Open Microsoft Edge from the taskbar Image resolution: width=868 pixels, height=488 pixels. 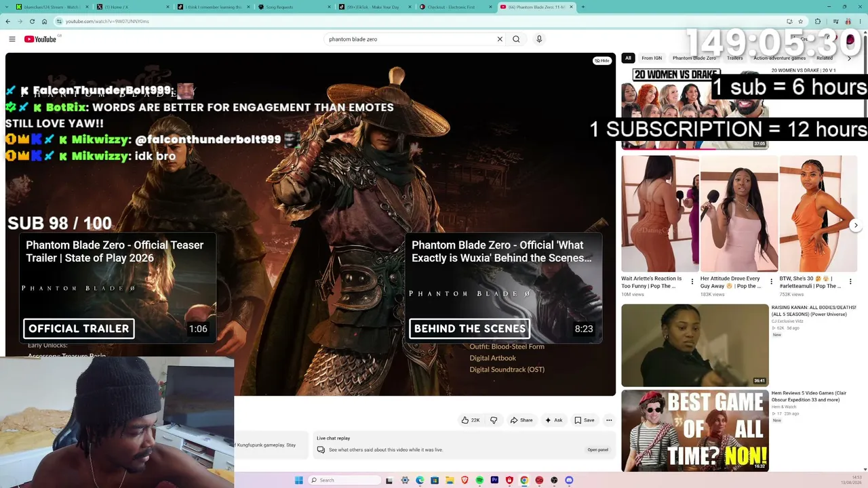pos(420,480)
